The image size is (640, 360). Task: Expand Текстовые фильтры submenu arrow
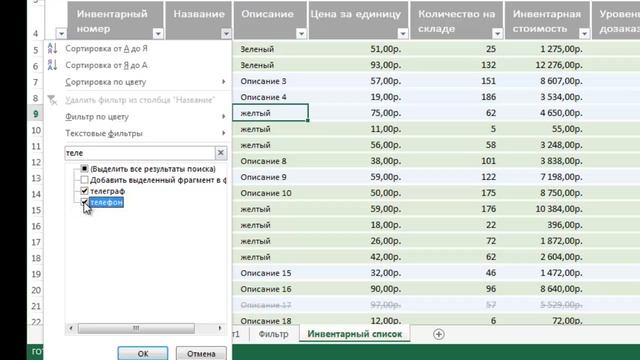(224, 133)
